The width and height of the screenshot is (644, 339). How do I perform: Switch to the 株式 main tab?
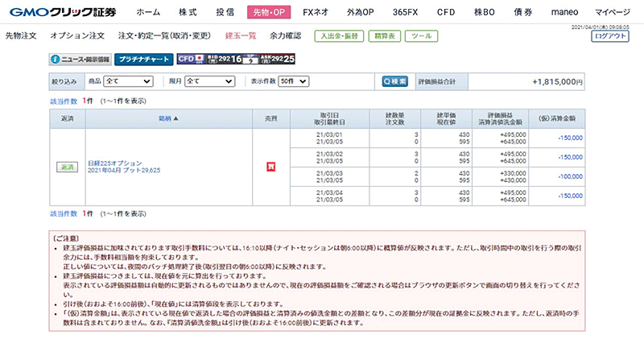coord(188,13)
